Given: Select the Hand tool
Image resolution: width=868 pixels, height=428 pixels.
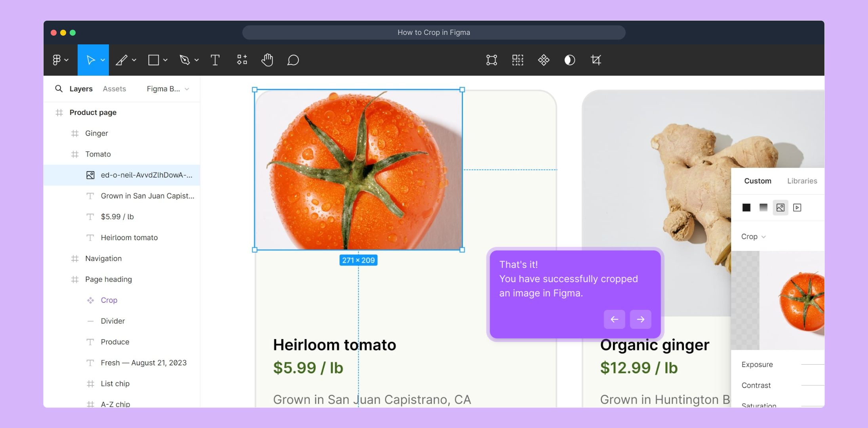Looking at the screenshot, I should coord(267,60).
